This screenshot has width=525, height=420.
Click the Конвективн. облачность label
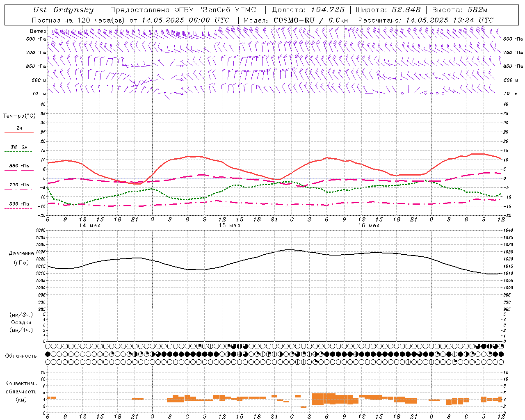(21, 388)
